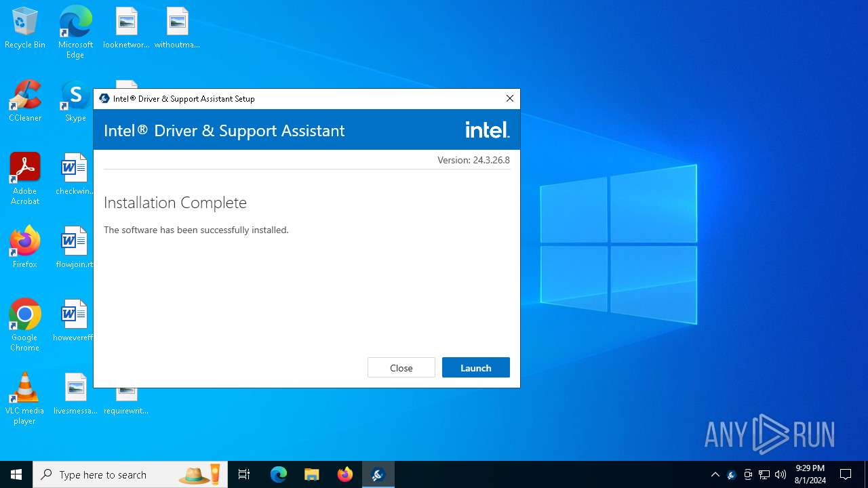Select the checkwin... Word document
Screen dimensions: 868x488
(75, 175)
